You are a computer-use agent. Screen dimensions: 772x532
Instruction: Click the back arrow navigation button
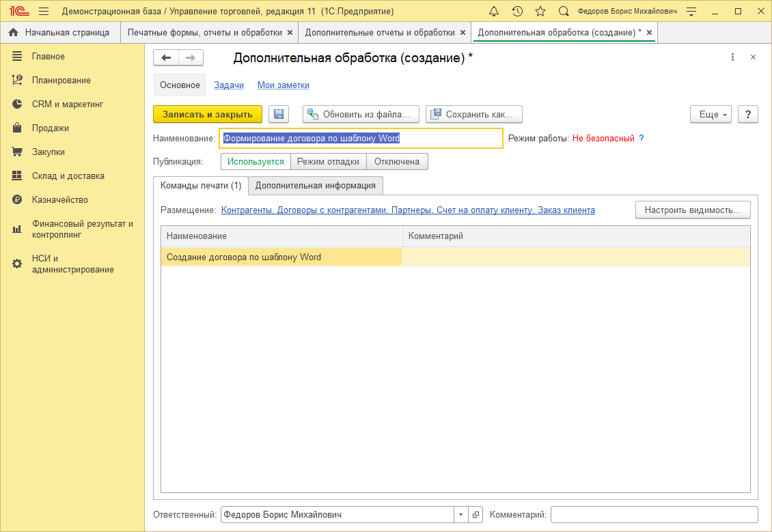pyautogui.click(x=166, y=58)
